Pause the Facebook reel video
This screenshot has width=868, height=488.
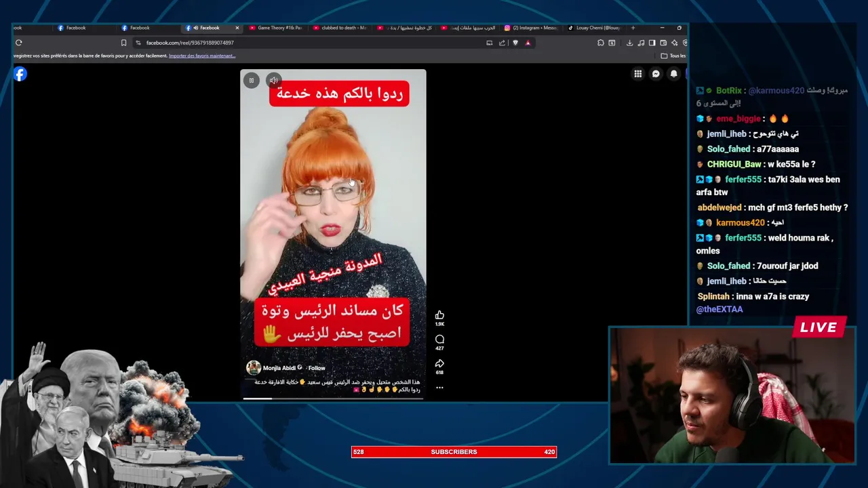click(x=252, y=81)
